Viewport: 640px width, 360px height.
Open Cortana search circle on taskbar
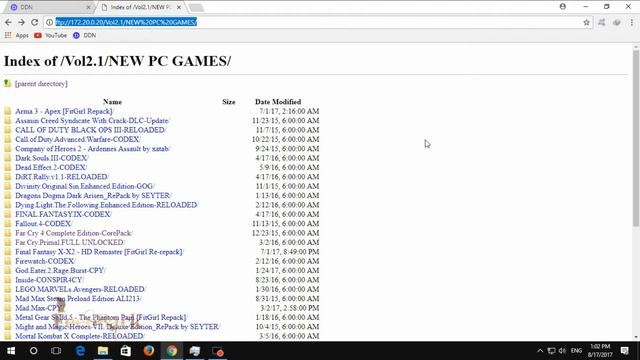click(33, 351)
